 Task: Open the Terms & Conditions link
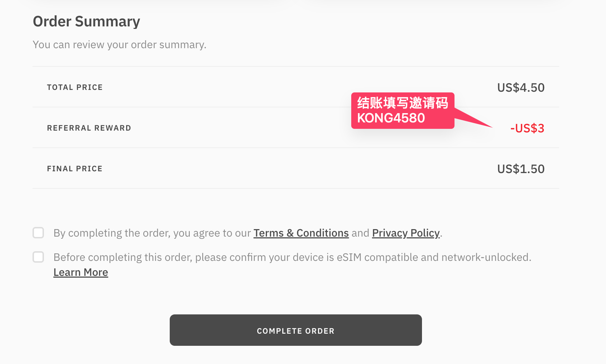[x=301, y=233]
